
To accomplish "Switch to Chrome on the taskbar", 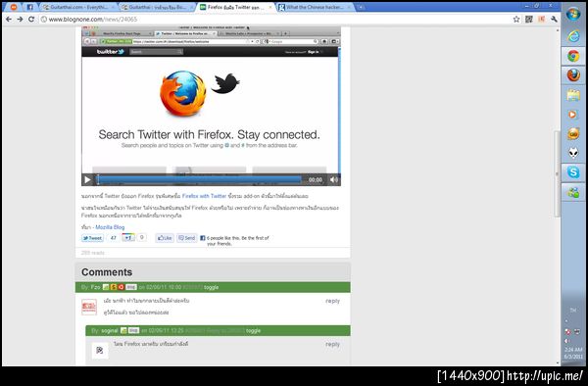I will click(573, 56).
